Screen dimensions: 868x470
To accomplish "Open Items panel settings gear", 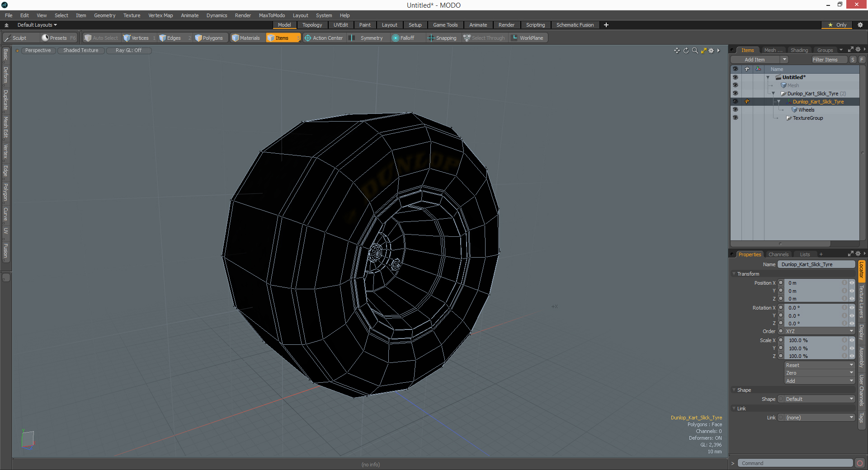I will point(858,50).
